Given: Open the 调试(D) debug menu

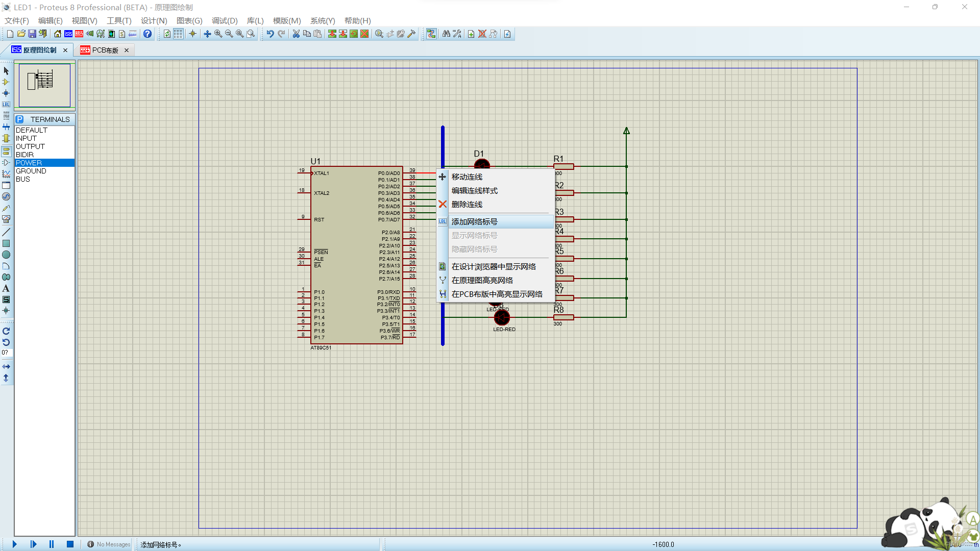Looking at the screenshot, I should [x=225, y=20].
